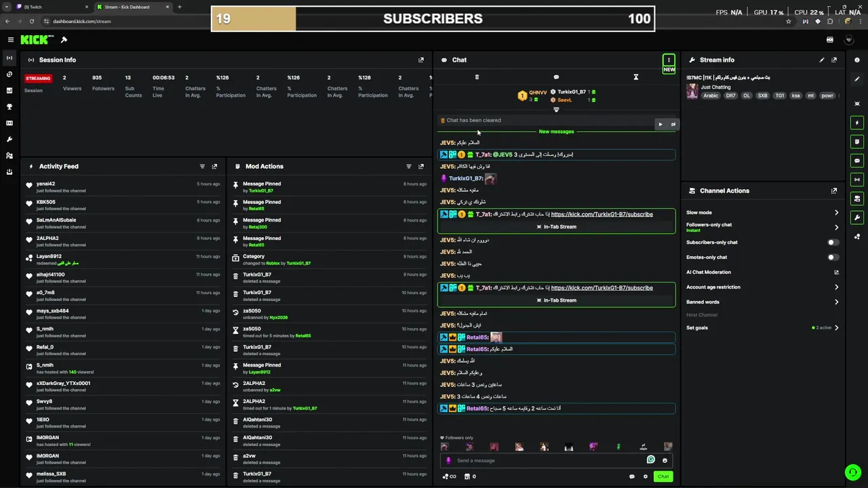
Task: Open the trophy achievements icon in the sidebar
Action: pos(9,107)
